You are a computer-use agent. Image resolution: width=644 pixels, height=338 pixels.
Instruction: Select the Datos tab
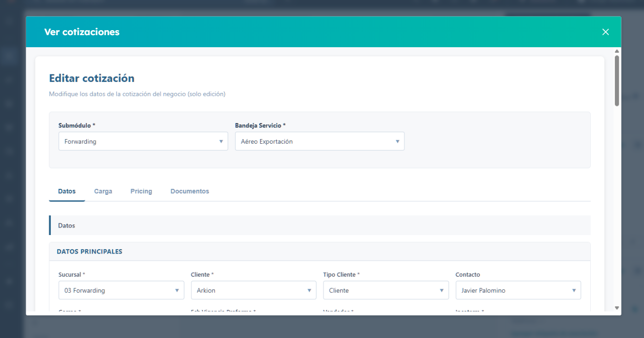coord(67,191)
